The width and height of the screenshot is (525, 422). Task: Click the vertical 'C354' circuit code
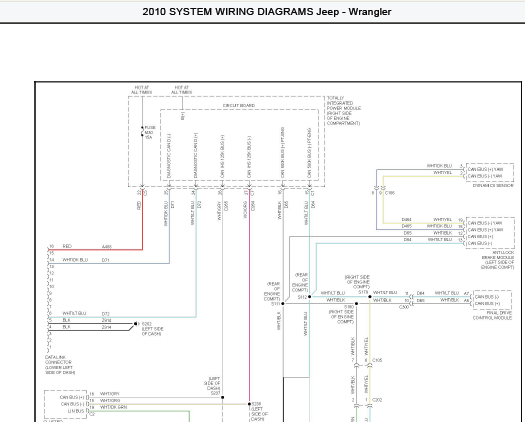(253, 206)
